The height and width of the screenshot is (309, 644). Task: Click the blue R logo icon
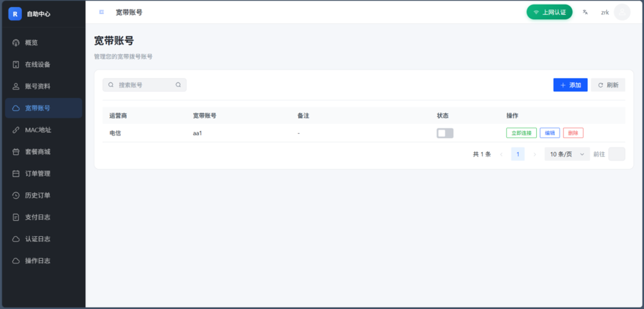15,14
